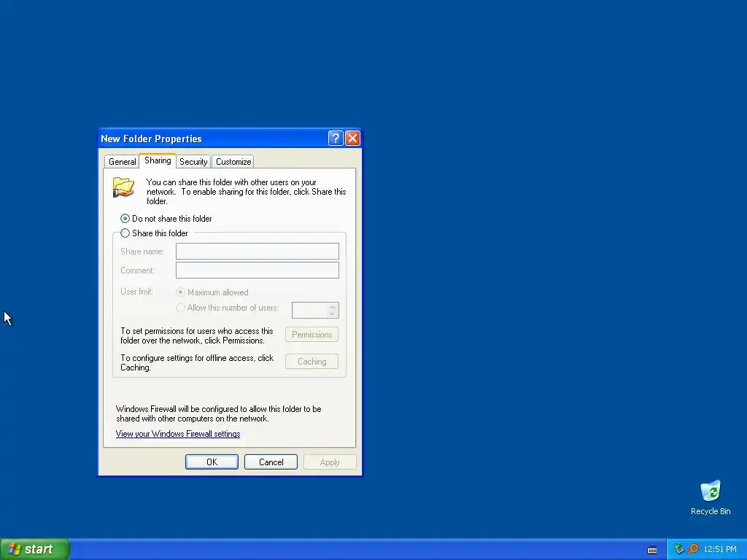Open the Start menu
747x560 pixels.
coord(35,549)
